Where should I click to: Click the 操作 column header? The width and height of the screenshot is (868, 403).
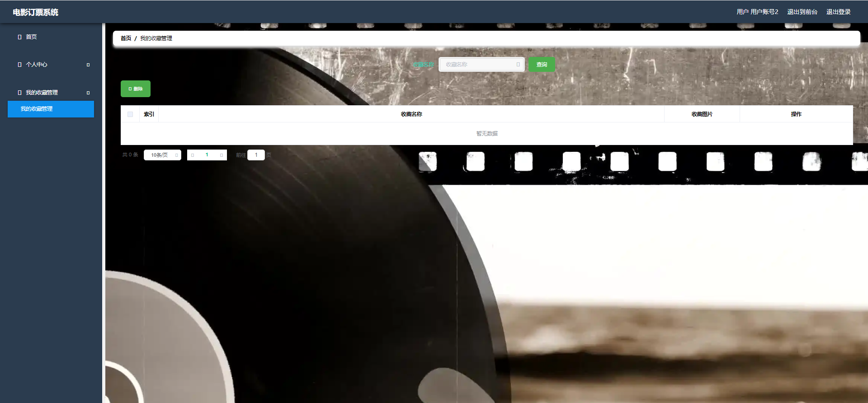[x=796, y=114]
